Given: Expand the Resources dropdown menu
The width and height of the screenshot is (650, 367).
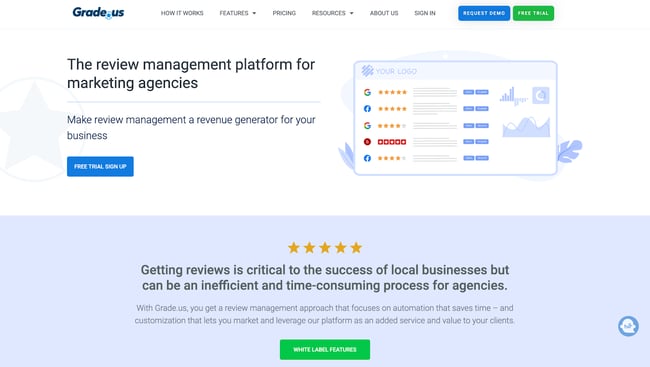Looking at the screenshot, I should tap(332, 13).
